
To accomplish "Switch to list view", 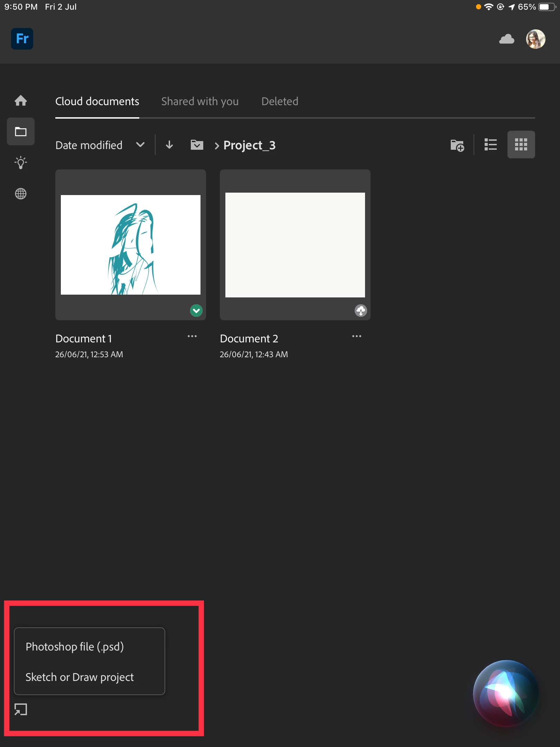I will tap(491, 145).
